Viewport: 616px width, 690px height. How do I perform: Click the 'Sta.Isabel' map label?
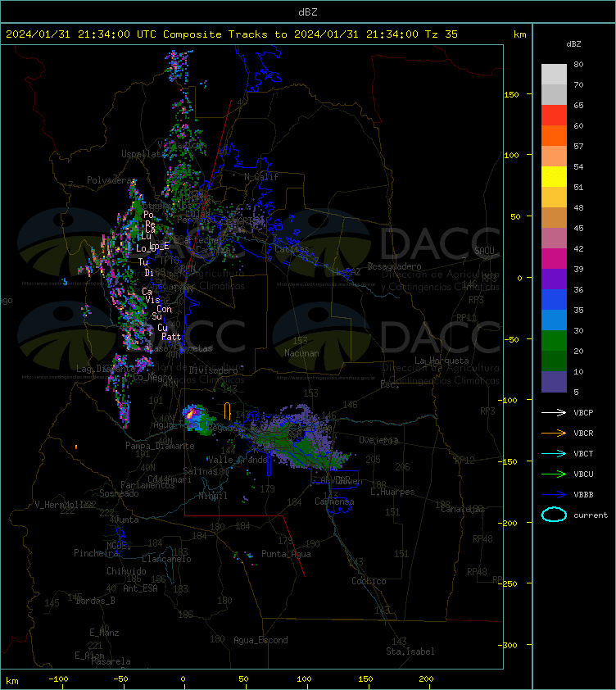pyautogui.click(x=410, y=651)
